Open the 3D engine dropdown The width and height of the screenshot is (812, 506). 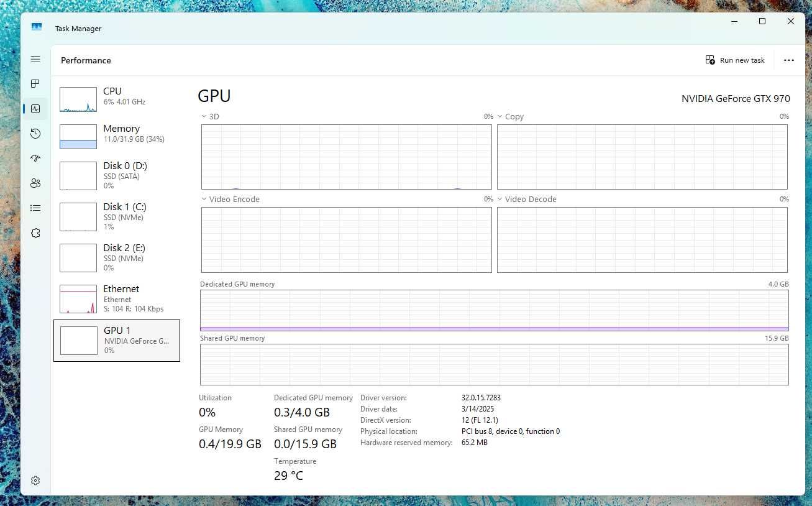pos(210,116)
